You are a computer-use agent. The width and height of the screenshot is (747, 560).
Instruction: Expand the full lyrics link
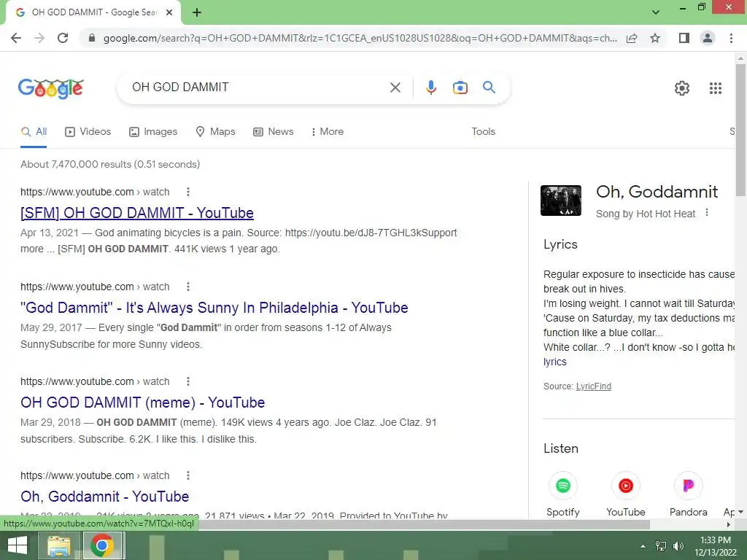555,362
